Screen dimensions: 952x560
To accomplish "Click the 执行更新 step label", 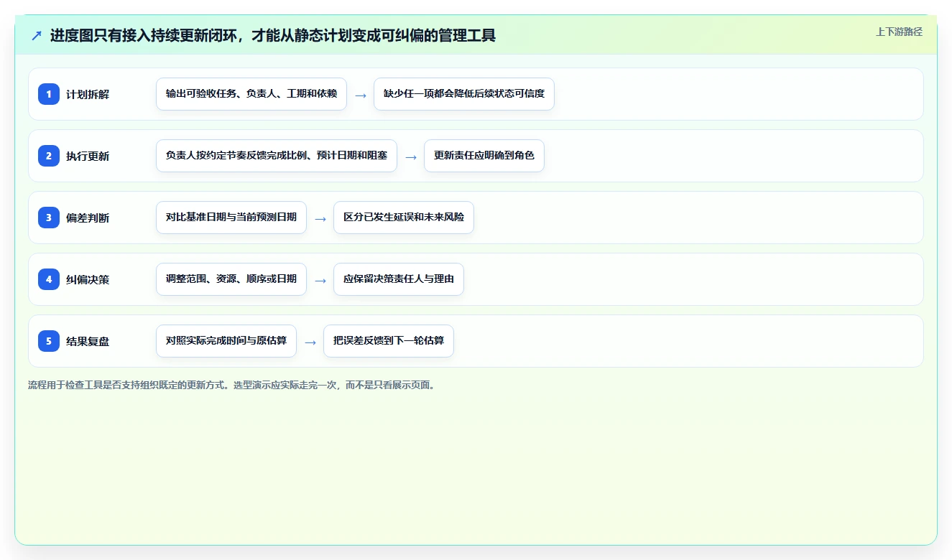I will tap(88, 156).
